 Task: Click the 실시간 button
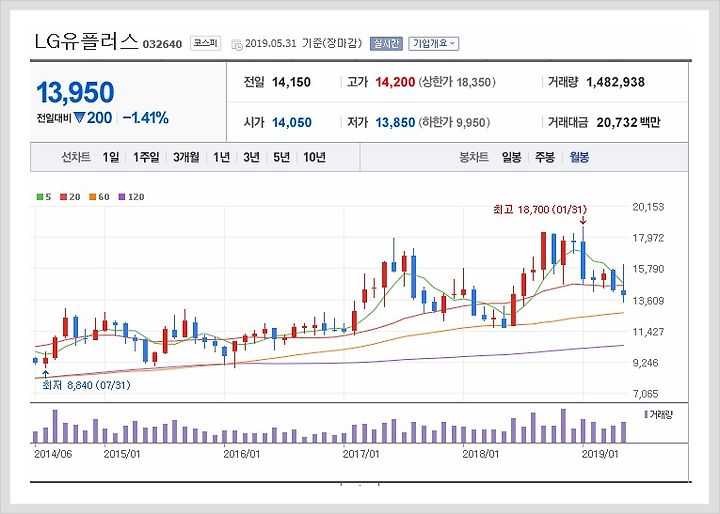pos(386,44)
